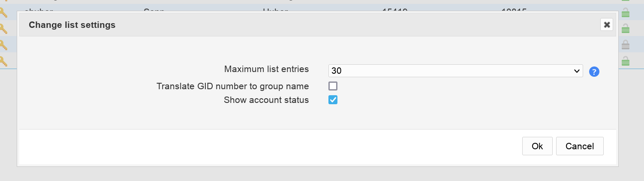
Task: Confirm the settings with the Ok button
Action: pyautogui.click(x=537, y=146)
